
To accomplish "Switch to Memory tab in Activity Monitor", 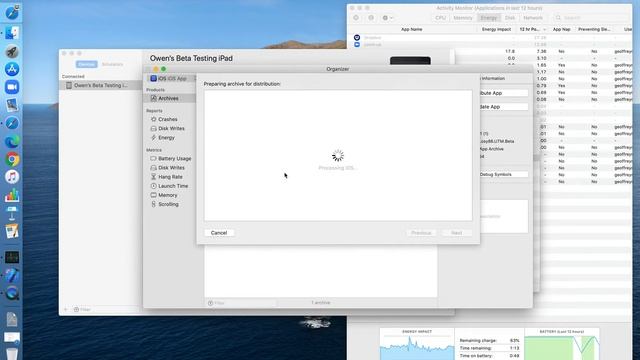I will pyautogui.click(x=463, y=18).
